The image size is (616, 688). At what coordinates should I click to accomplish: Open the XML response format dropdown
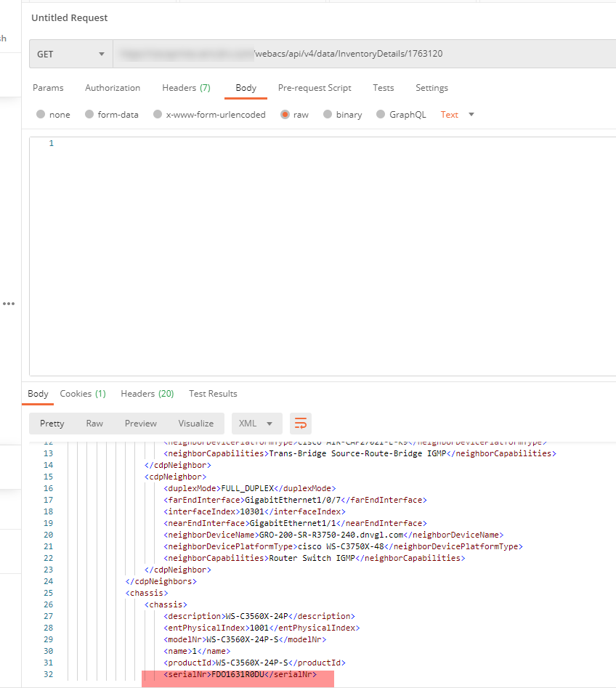click(256, 423)
